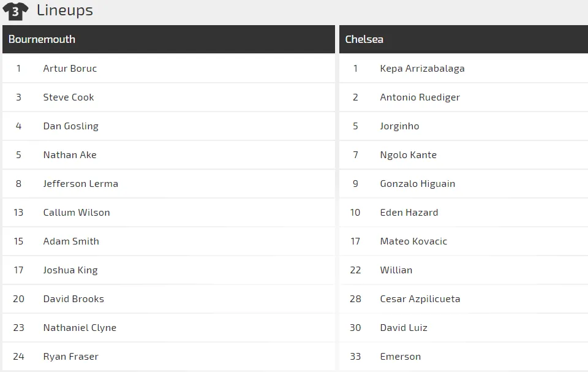Open Ryan Fraser's entry
The width and height of the screenshot is (588, 372).
tap(168, 357)
